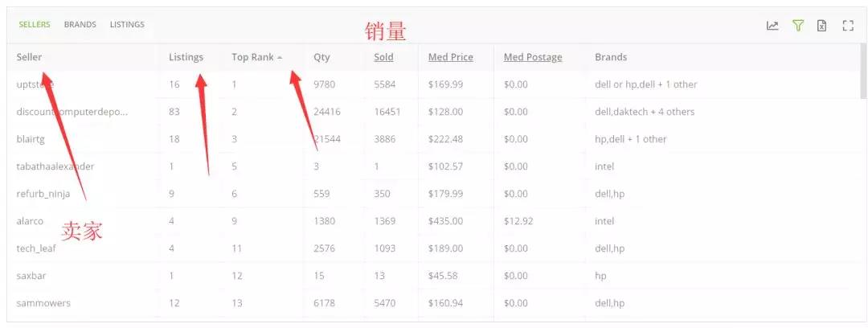This screenshot has height=328, width=868.
Task: Select the SELLERS tab
Action: pos(35,24)
